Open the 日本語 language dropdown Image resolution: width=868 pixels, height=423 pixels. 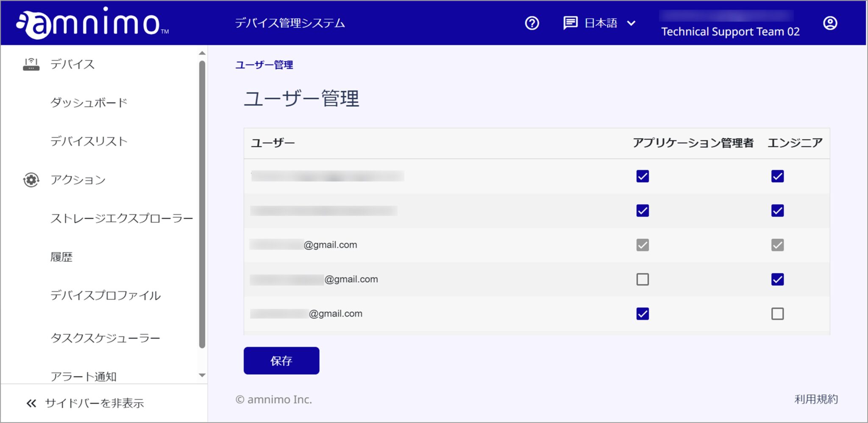608,23
